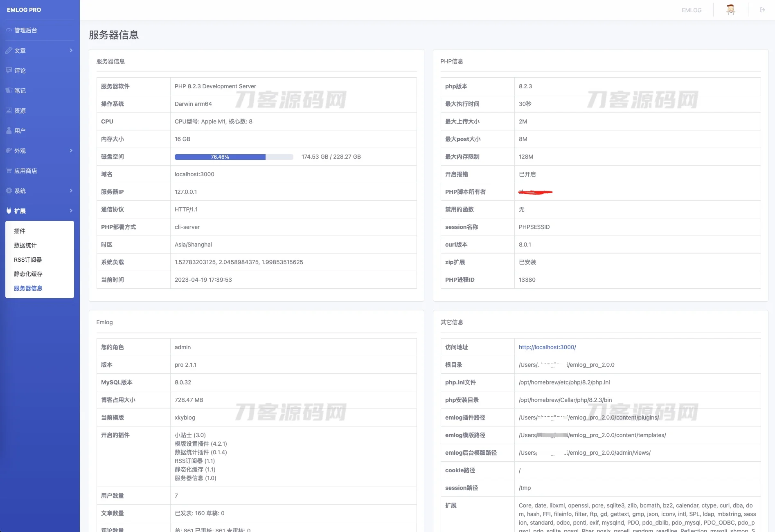775x532 pixels.
Task: Click the 外观 appearance brush icon
Action: [9, 150]
